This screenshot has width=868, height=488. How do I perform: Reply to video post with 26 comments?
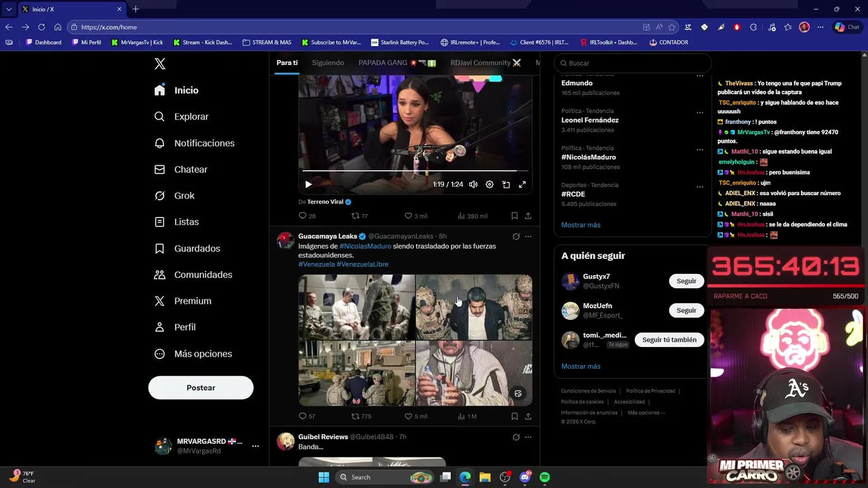(x=307, y=216)
